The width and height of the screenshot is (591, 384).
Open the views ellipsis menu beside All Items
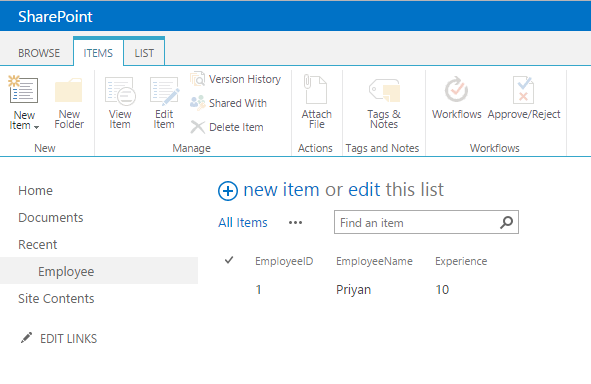pos(295,223)
